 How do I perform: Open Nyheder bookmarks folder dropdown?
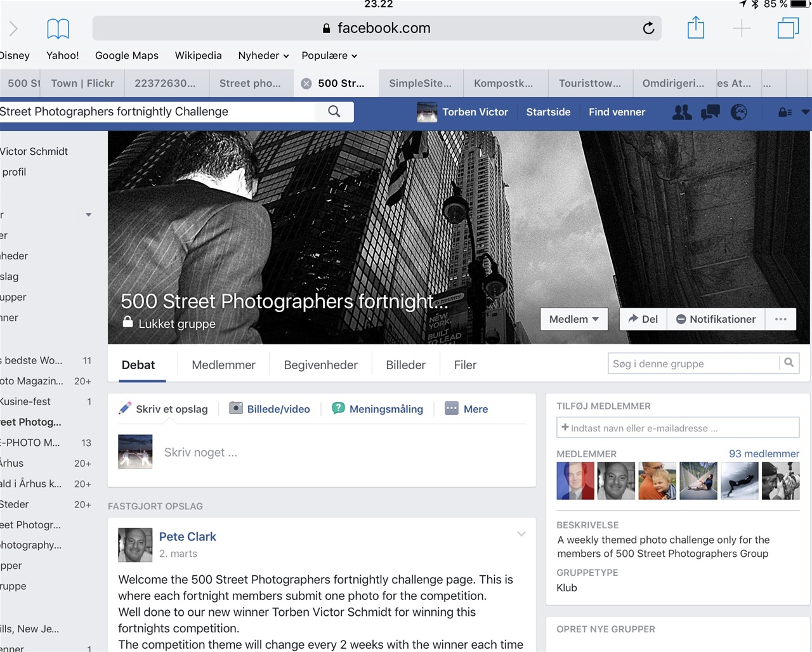click(263, 56)
